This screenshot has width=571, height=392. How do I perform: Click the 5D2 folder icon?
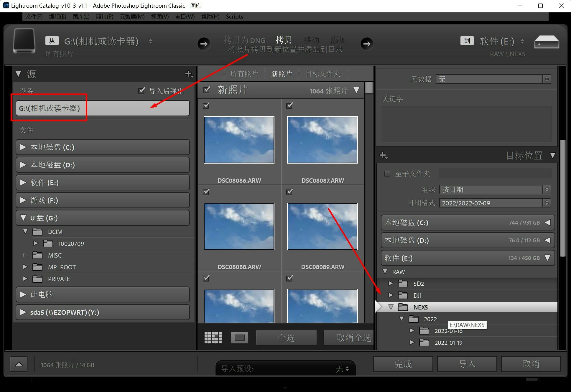click(x=403, y=284)
